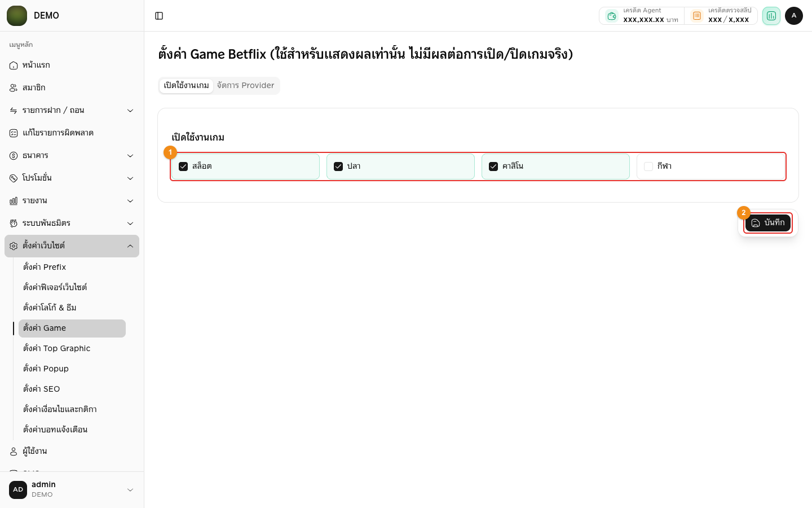Image resolution: width=812 pixels, height=508 pixels.
Task: Save settings with the บันทึก button
Action: pos(768,223)
